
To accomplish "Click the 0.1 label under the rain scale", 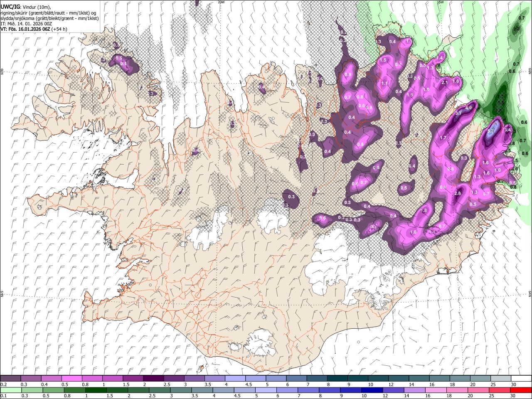I will (x=3, y=396).
